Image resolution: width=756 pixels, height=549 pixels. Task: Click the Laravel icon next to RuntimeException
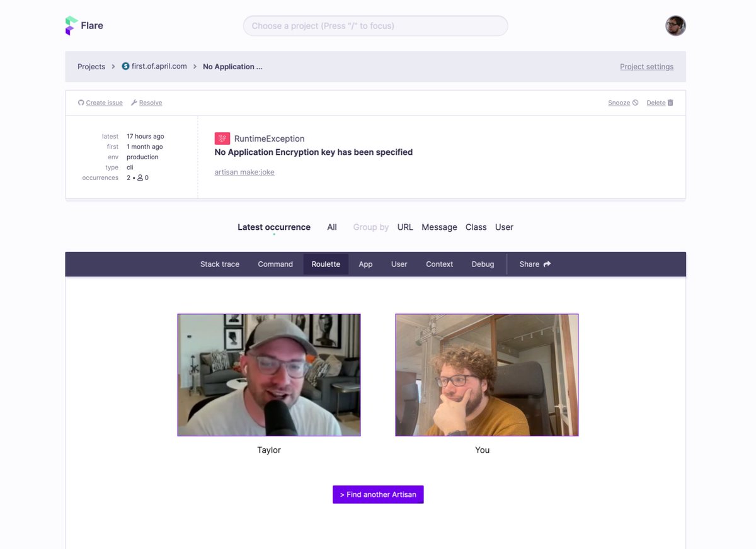222,139
